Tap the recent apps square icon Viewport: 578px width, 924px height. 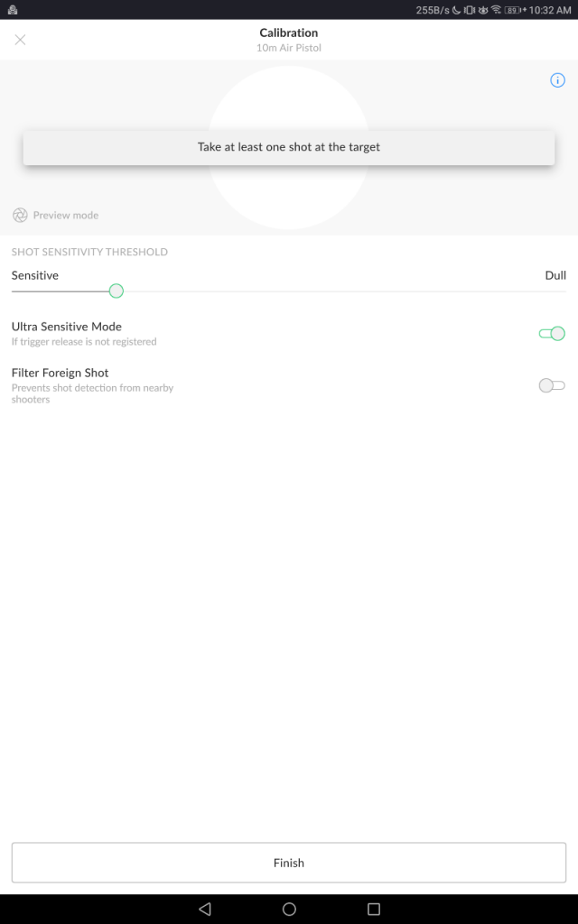(x=373, y=909)
